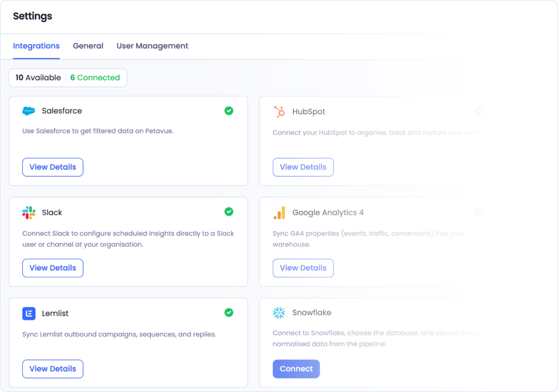Click the Slack logo icon
Viewport: 558px width, 392px height.
29,212
